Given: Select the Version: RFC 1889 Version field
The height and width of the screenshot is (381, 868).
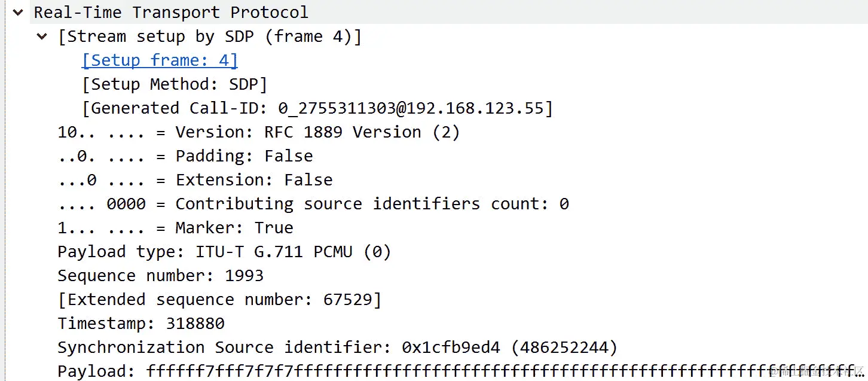Looking at the screenshot, I should pos(259,132).
